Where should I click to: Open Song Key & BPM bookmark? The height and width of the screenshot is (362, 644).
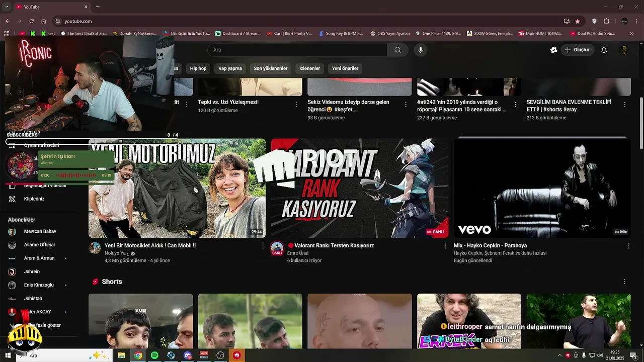click(x=341, y=33)
